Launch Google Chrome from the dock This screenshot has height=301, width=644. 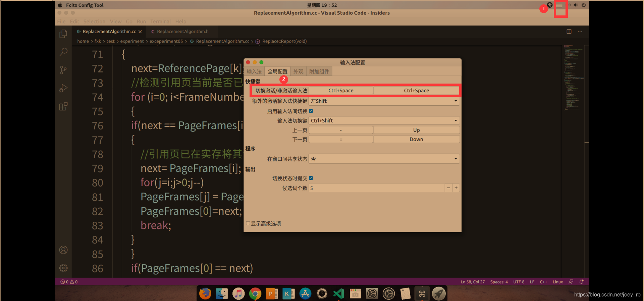click(x=255, y=294)
